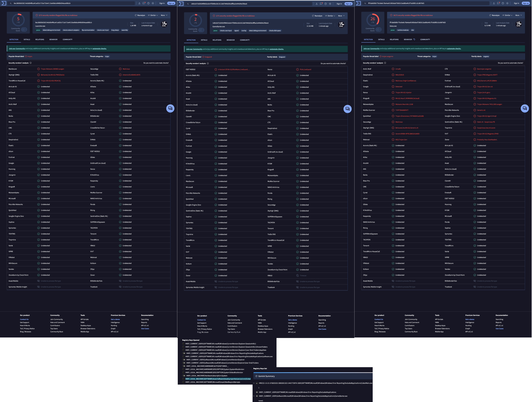Click info icon beside Security vendors' analysis, bless.exe
This screenshot has width=532, height=402.
[385, 63]
